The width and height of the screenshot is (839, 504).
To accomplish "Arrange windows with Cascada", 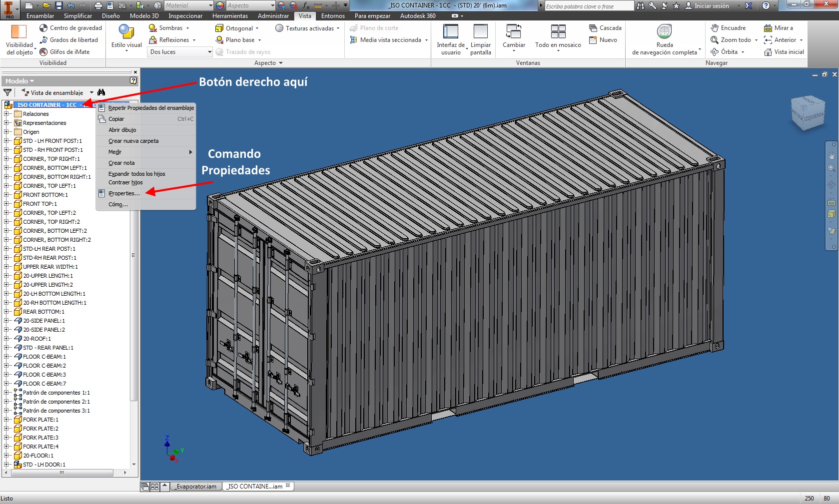I will pyautogui.click(x=605, y=28).
